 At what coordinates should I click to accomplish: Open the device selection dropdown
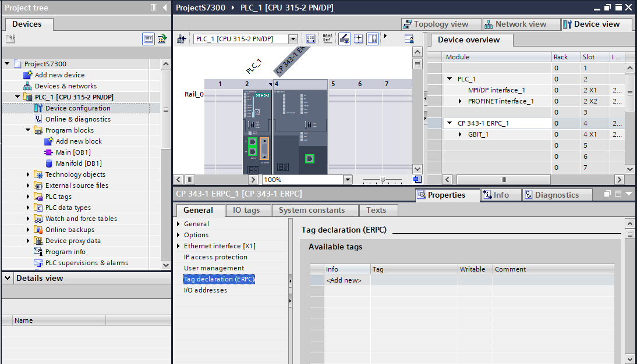293,39
